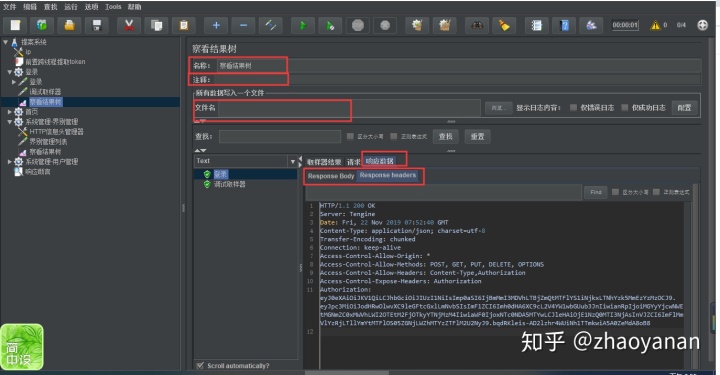Viewport: 720px width, 375px height.
Task: Check 区分大小写 beside the 查找 field
Action: [x=350, y=136]
